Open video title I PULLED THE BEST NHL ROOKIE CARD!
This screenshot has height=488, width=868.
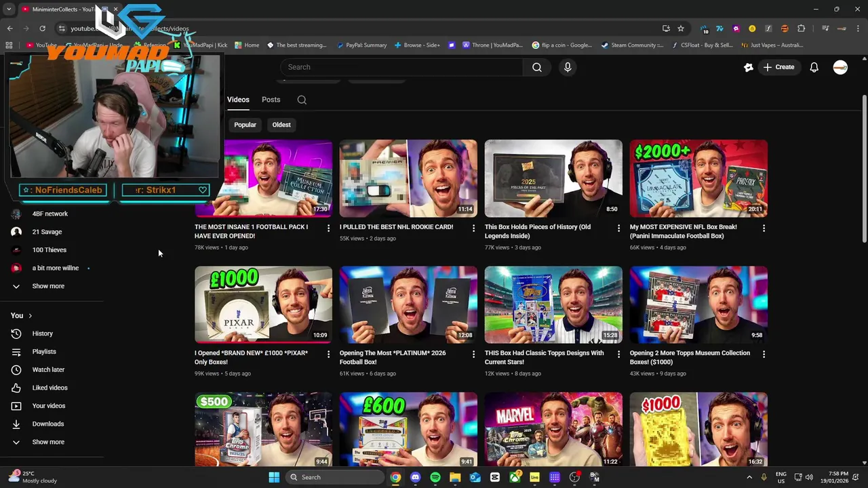(396, 227)
